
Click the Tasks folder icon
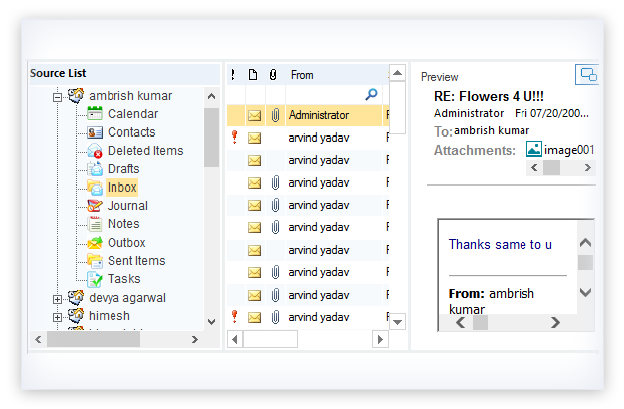click(x=95, y=279)
